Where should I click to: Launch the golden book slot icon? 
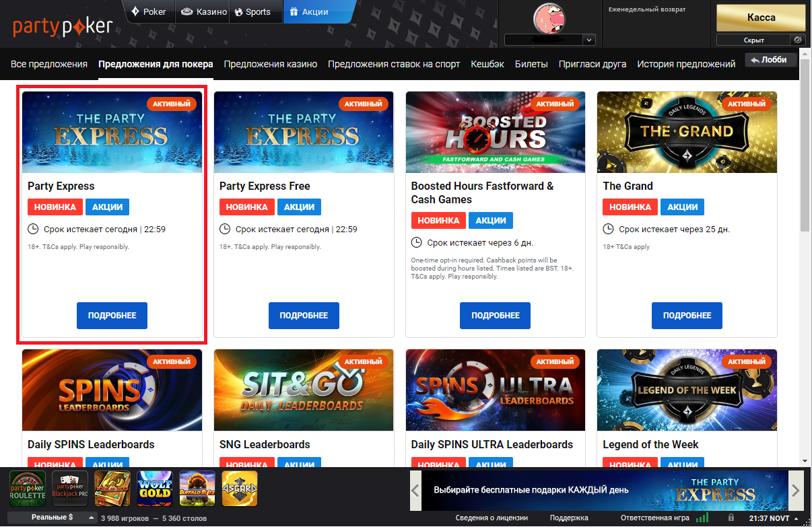coord(112,489)
